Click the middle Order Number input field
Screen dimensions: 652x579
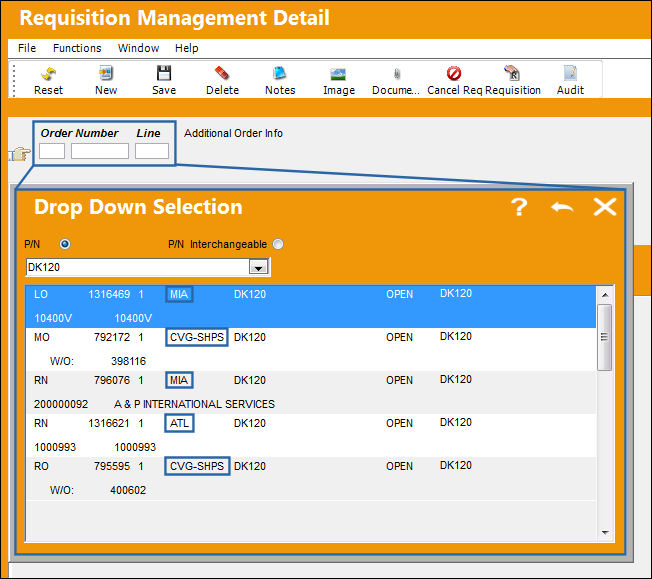[100, 151]
